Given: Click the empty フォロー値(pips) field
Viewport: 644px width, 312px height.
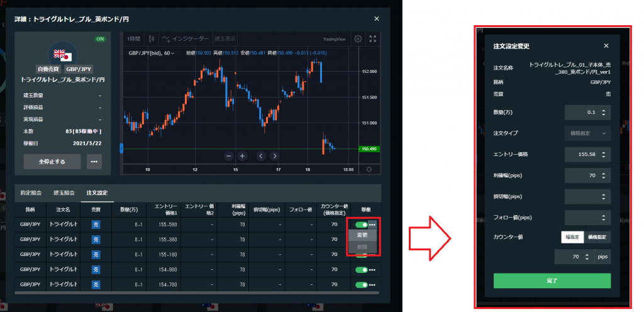Looking at the screenshot, I should tap(588, 218).
